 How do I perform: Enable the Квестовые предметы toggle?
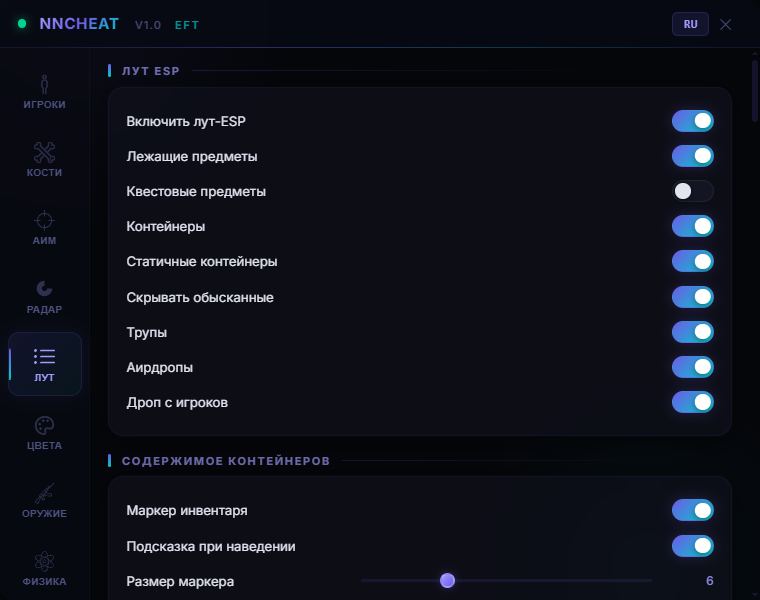point(693,191)
